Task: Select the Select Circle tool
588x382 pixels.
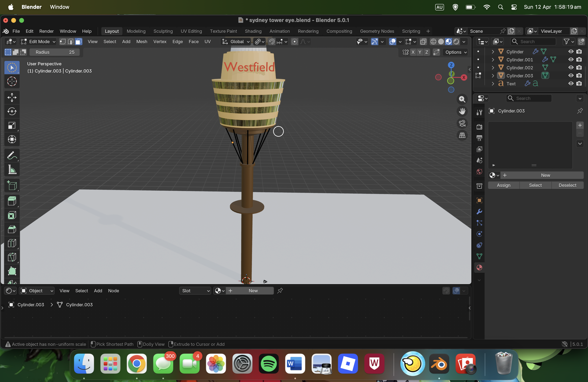Action: (12, 67)
